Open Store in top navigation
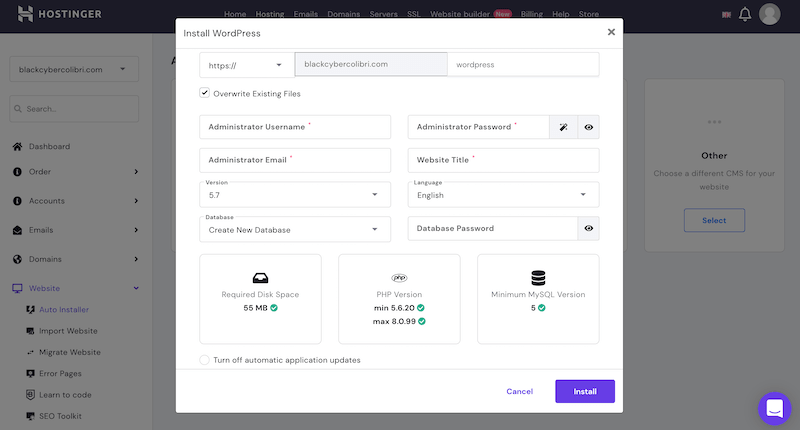800x430 pixels. point(588,14)
